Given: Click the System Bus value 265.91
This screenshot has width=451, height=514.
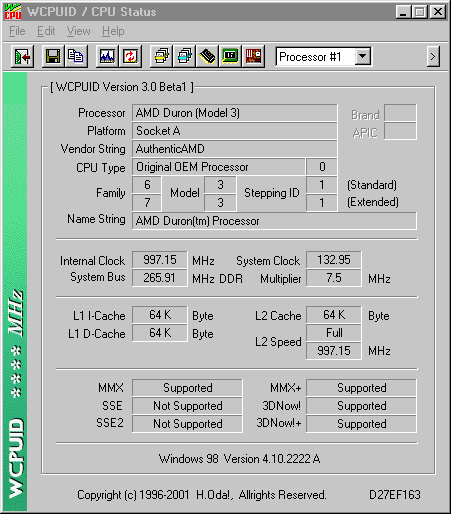Looking at the screenshot, I should tap(160, 278).
